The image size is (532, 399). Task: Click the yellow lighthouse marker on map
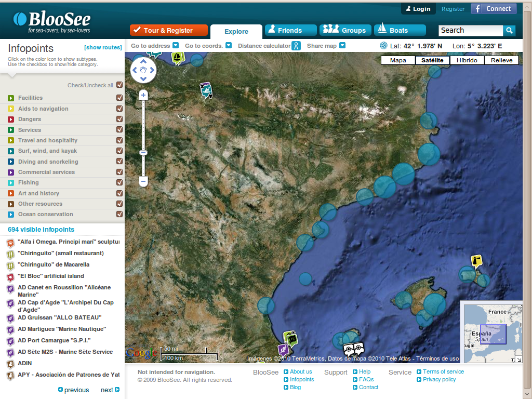pyautogui.click(x=476, y=261)
